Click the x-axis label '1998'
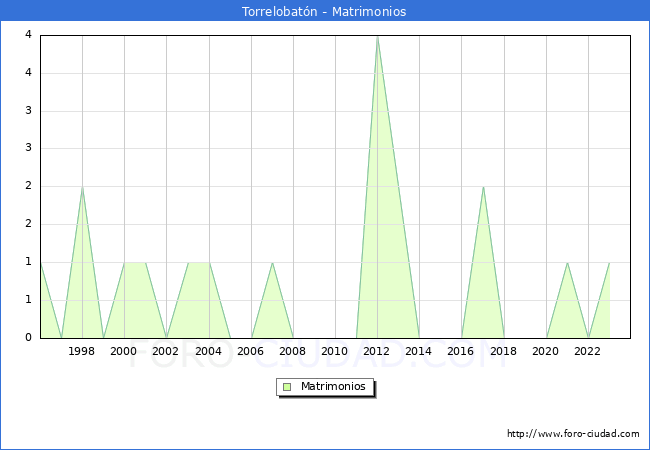 click(81, 351)
